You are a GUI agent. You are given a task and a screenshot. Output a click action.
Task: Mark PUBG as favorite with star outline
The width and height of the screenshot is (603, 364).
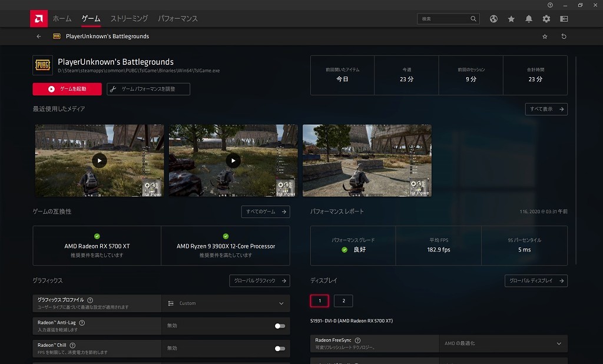point(545,37)
